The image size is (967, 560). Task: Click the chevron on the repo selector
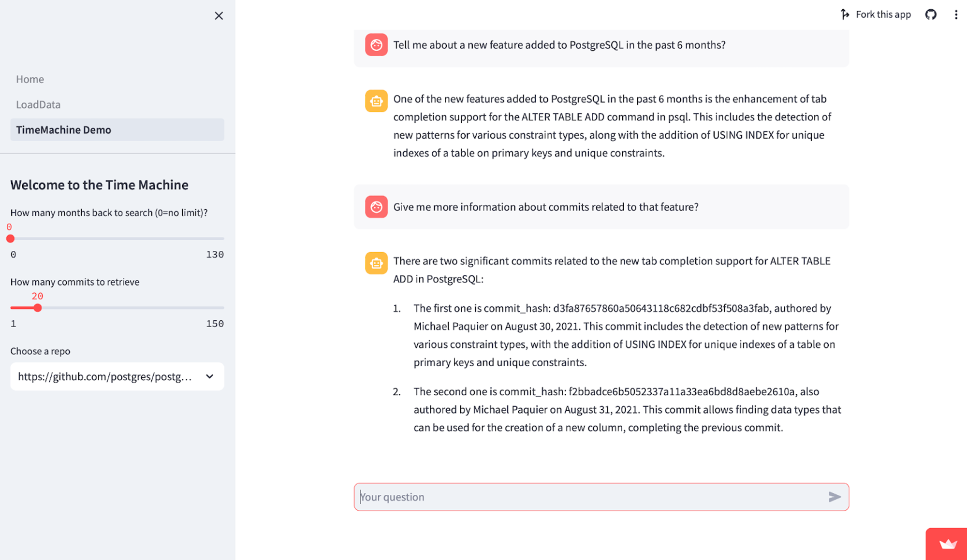click(x=209, y=376)
